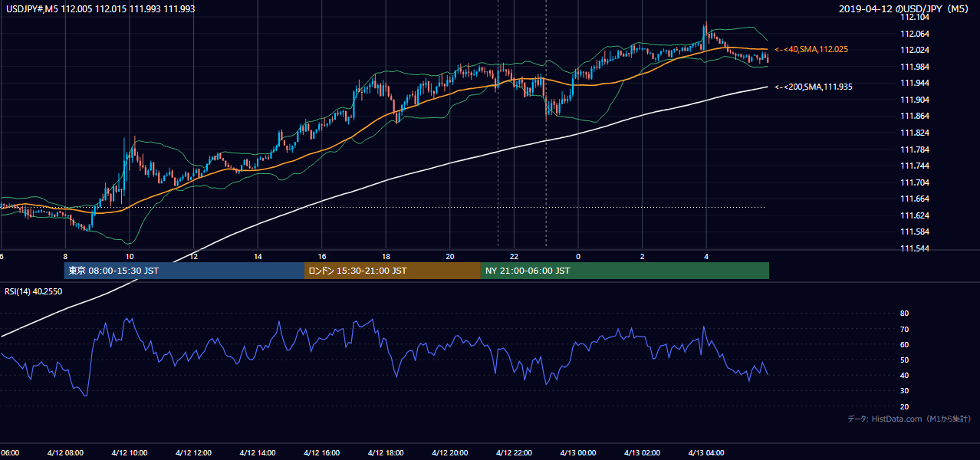Click the 4/13 04:00 time axis label
The width and height of the screenshot is (980, 460).
(x=706, y=453)
